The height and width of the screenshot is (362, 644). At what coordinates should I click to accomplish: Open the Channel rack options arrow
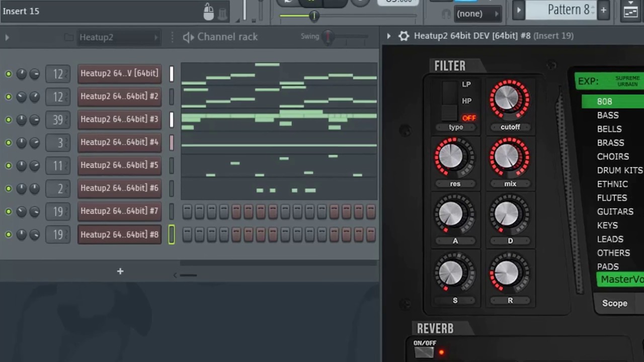7,37
